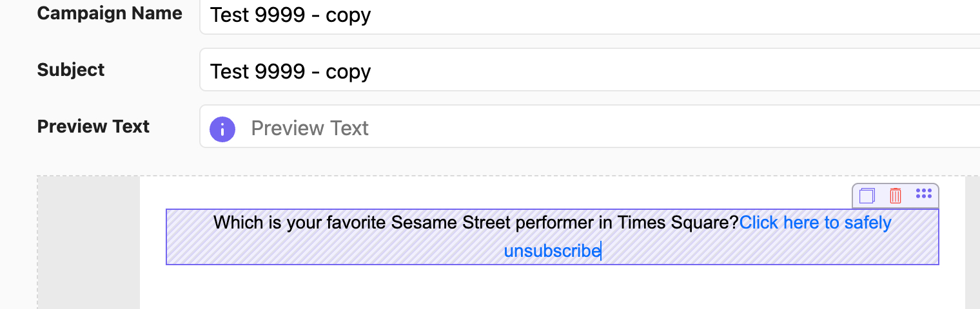This screenshot has width=980, height=309.
Task: Click the 'Campaign Name' label
Action: pyautogui.click(x=110, y=13)
